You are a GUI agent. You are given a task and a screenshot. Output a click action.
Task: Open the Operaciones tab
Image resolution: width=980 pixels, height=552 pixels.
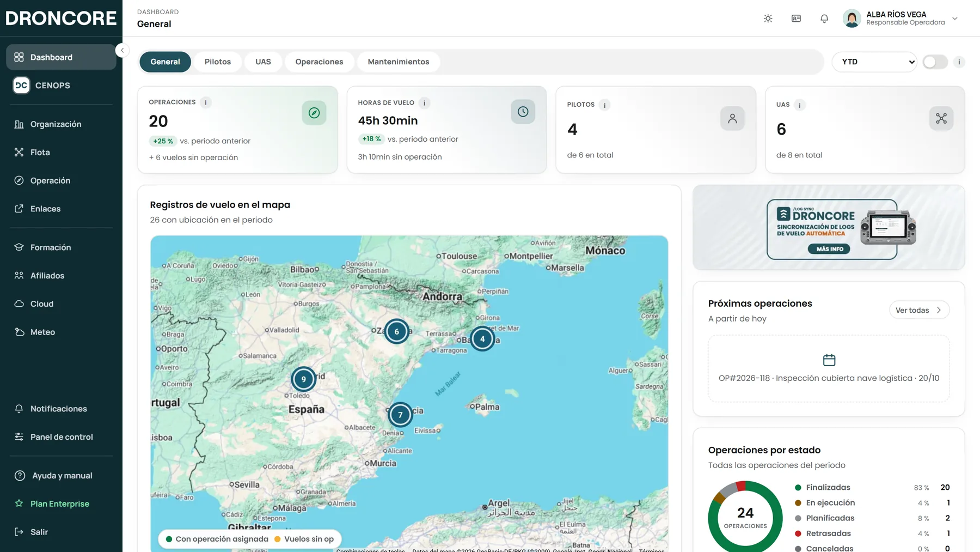(x=319, y=62)
